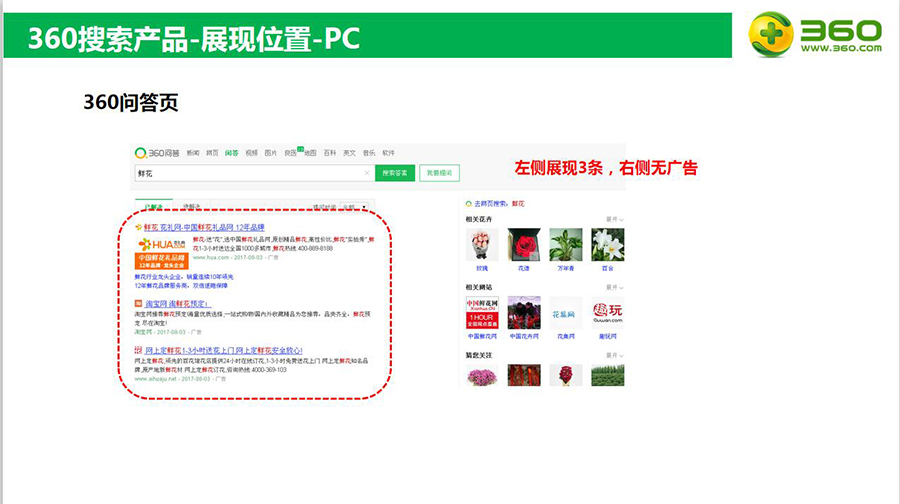900x504 pixels.
Task: Click the 360问答 logo in the search page
Action: (157, 153)
